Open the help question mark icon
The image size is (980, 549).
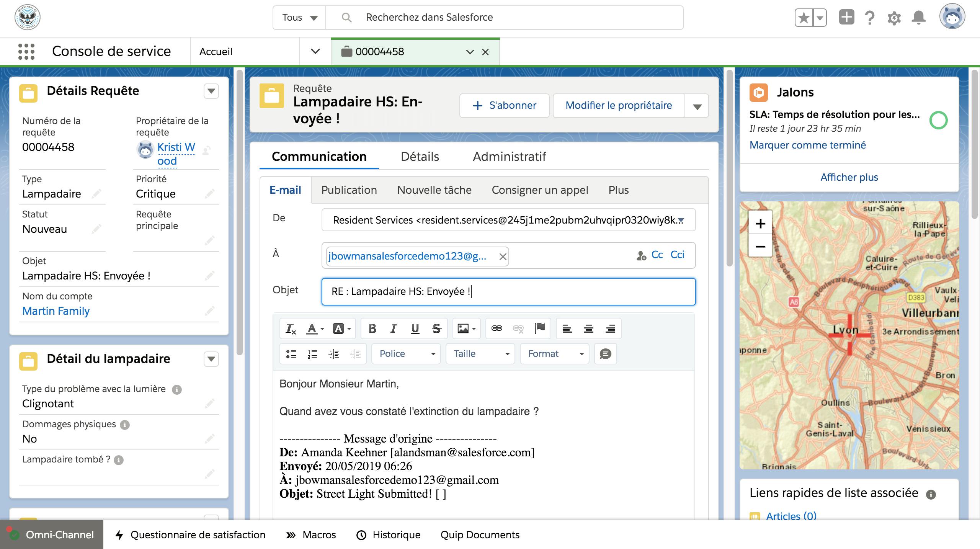click(x=870, y=18)
